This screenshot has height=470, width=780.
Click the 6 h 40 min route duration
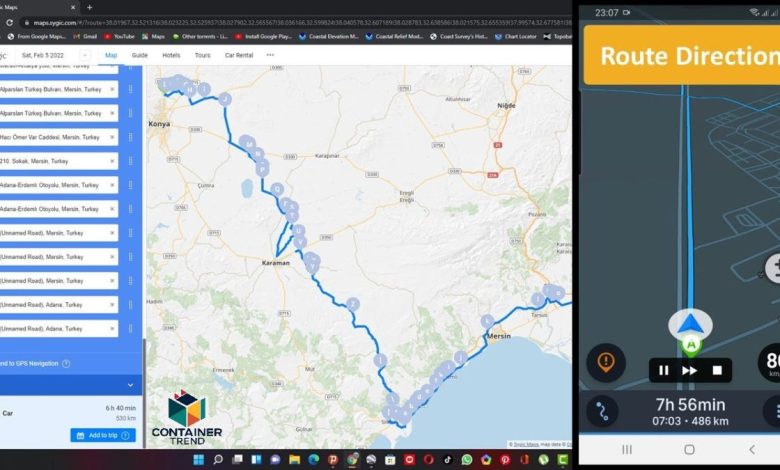pos(120,408)
